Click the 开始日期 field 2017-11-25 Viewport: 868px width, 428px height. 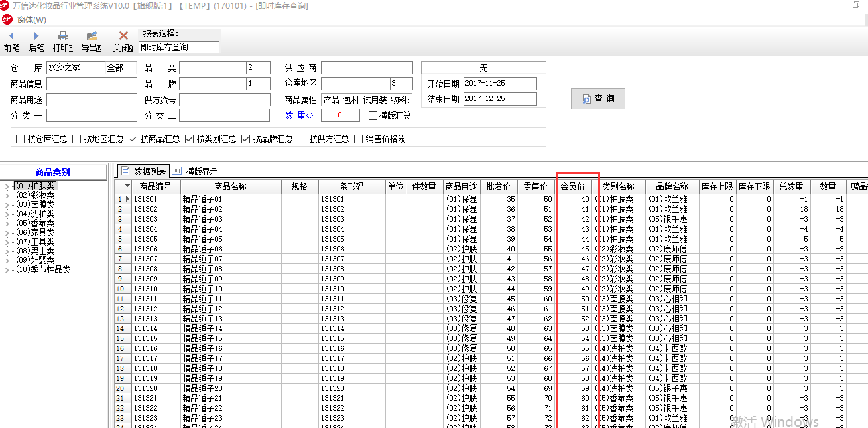[500, 84]
